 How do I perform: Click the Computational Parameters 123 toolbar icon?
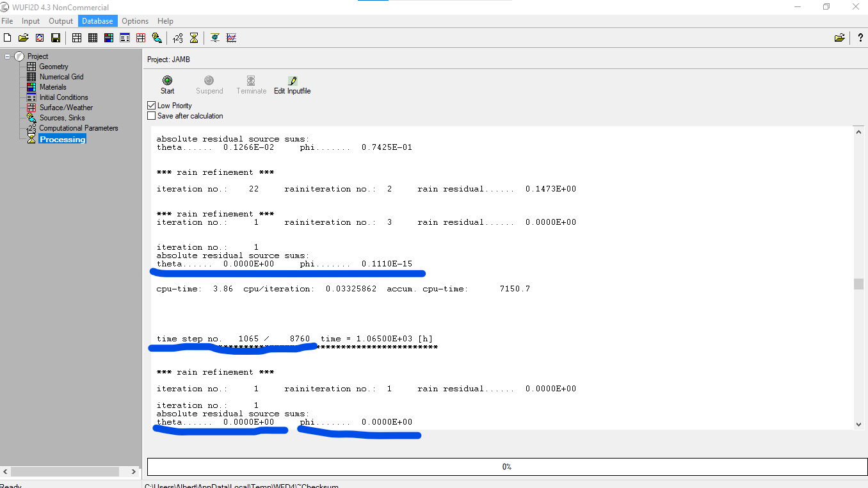[178, 38]
